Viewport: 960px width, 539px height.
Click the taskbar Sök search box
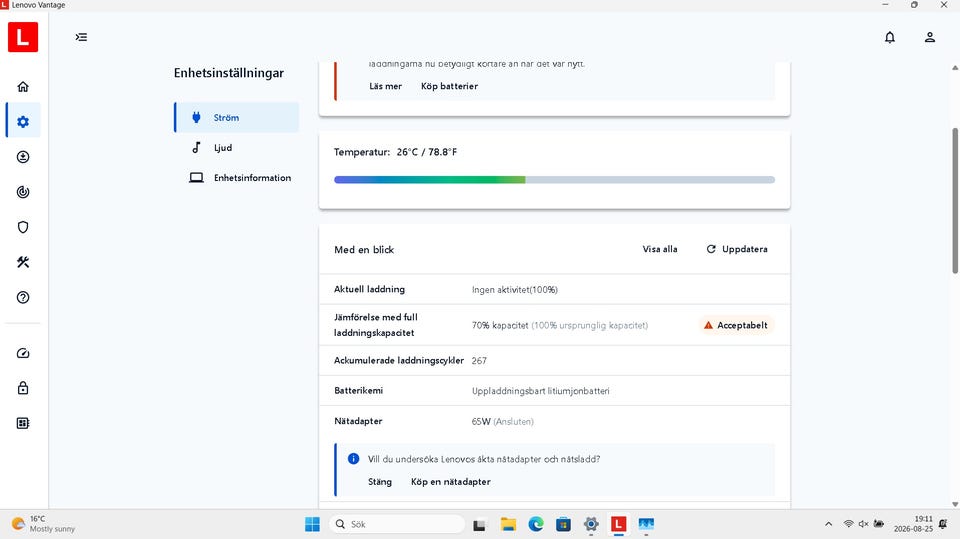click(398, 524)
